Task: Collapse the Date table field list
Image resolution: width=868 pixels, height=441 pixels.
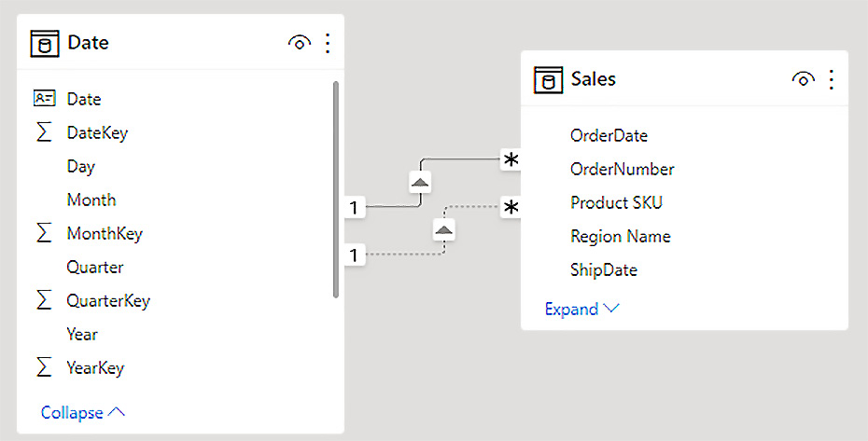Action: tap(82, 412)
